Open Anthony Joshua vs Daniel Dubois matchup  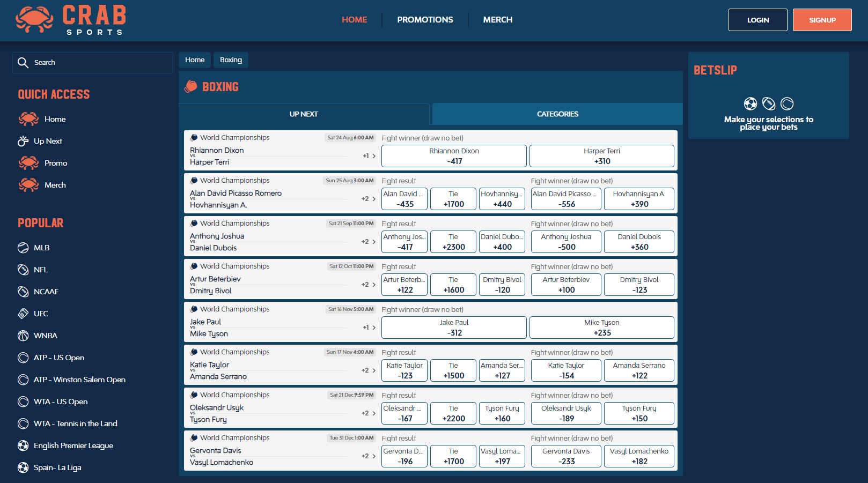click(268, 242)
